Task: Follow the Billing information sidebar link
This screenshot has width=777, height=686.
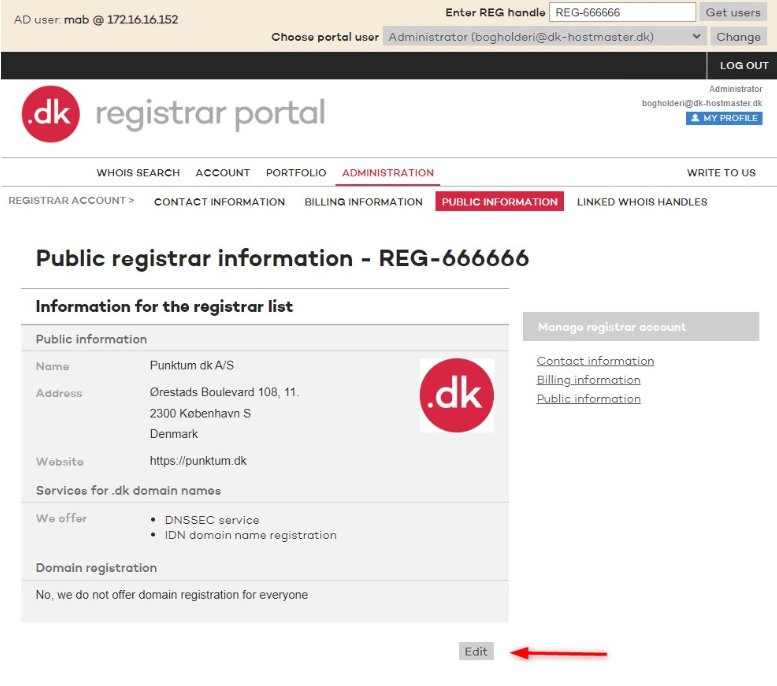Action: (588, 380)
